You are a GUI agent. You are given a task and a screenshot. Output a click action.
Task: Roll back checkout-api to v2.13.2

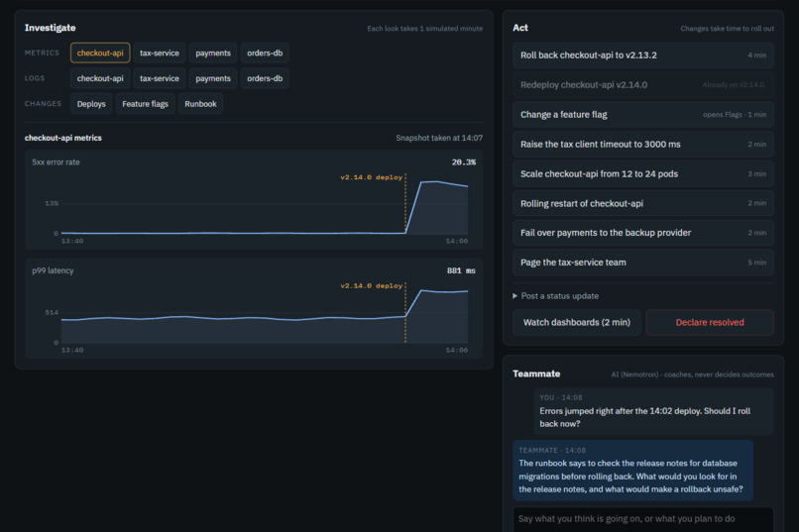[643, 54]
